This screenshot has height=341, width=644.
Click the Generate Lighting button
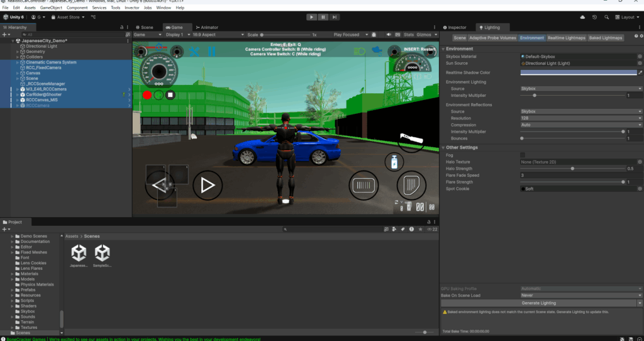pos(538,303)
